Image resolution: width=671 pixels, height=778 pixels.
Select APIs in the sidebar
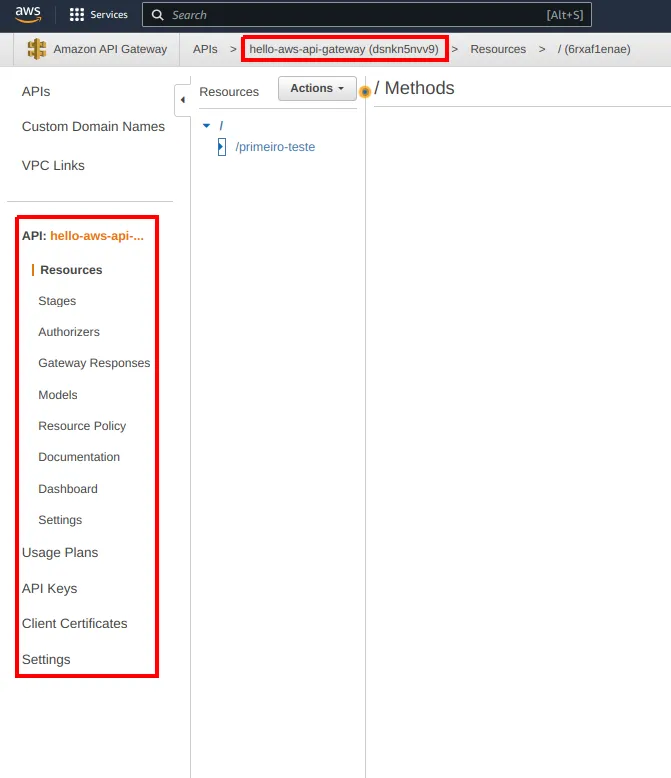point(36,92)
